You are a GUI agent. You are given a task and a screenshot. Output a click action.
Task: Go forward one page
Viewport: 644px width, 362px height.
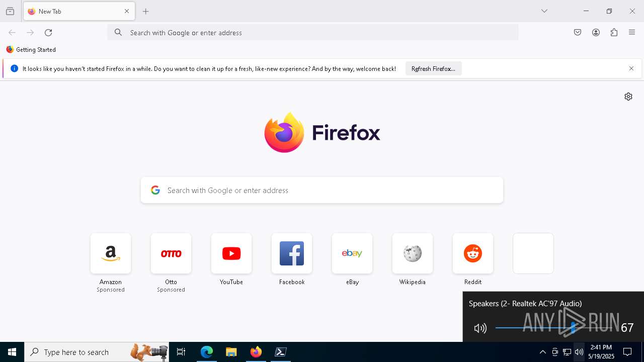(x=30, y=33)
